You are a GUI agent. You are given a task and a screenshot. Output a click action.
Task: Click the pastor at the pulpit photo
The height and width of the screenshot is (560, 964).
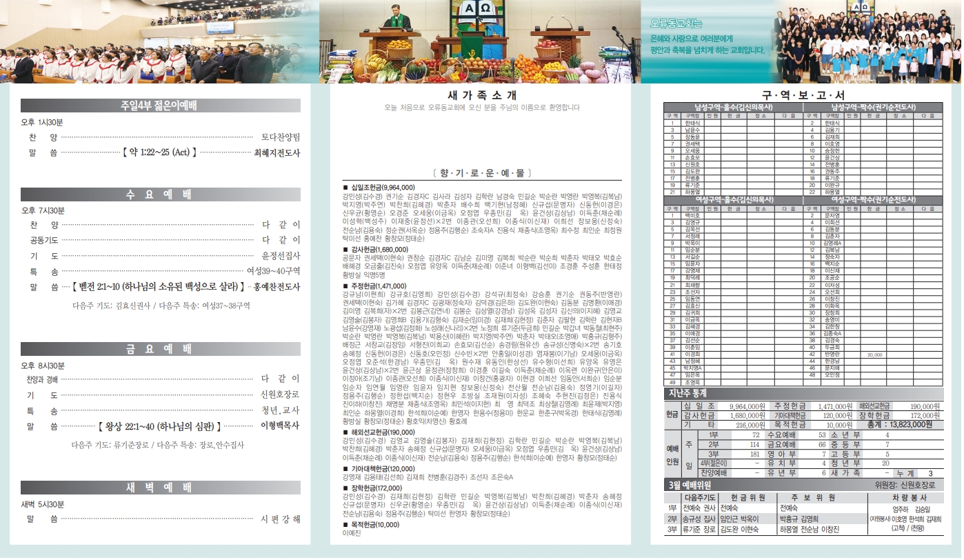click(481, 41)
